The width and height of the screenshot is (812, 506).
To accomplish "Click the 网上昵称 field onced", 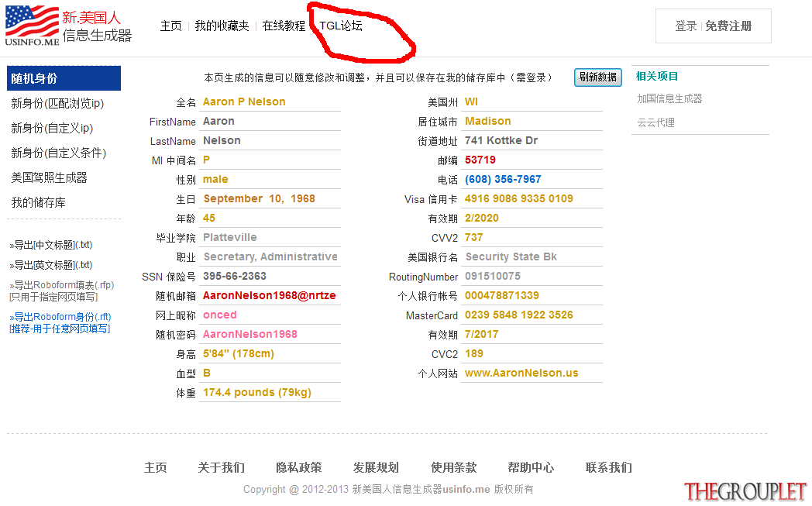I will [270, 315].
